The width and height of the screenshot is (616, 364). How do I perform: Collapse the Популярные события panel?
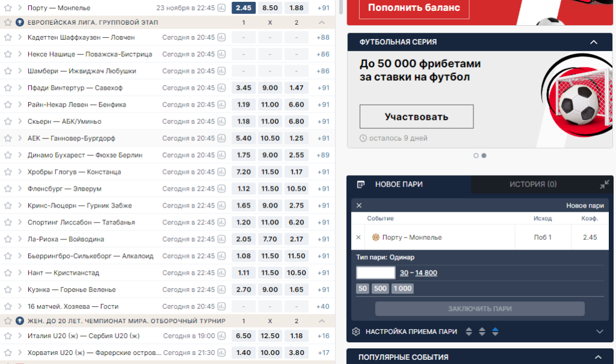[598, 357]
